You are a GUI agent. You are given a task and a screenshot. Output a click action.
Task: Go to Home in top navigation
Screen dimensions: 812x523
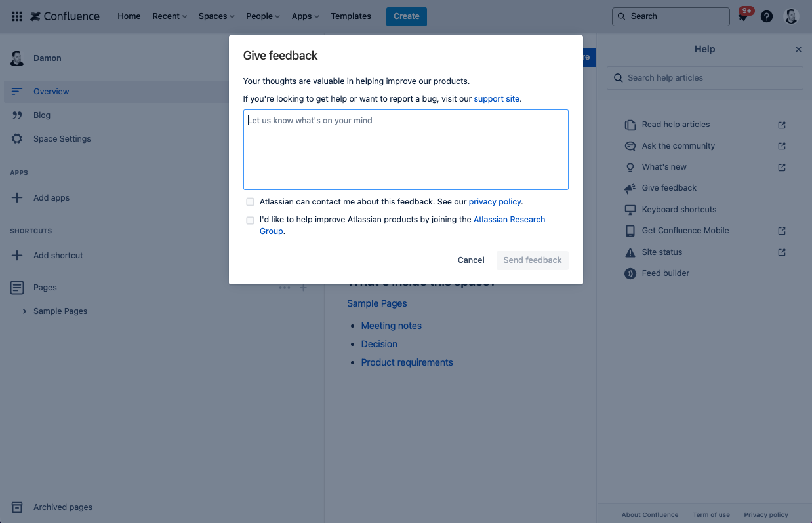129,16
